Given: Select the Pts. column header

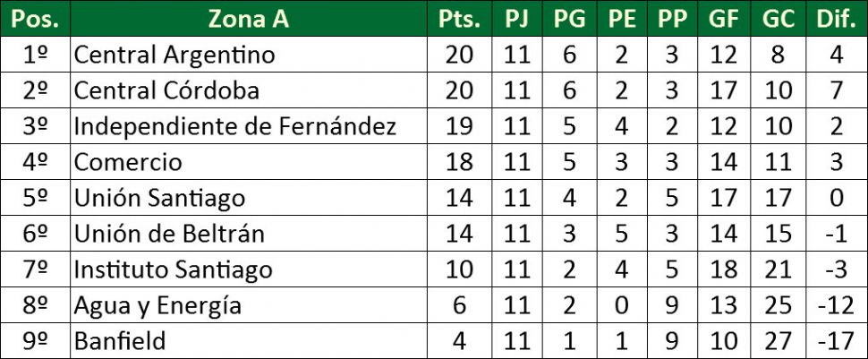Looking at the screenshot, I should coord(459,19).
